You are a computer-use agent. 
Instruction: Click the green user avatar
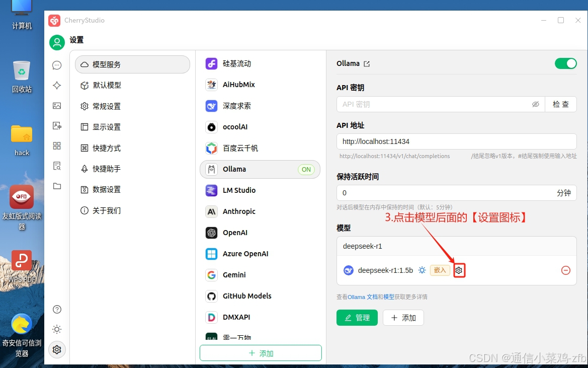(57, 42)
